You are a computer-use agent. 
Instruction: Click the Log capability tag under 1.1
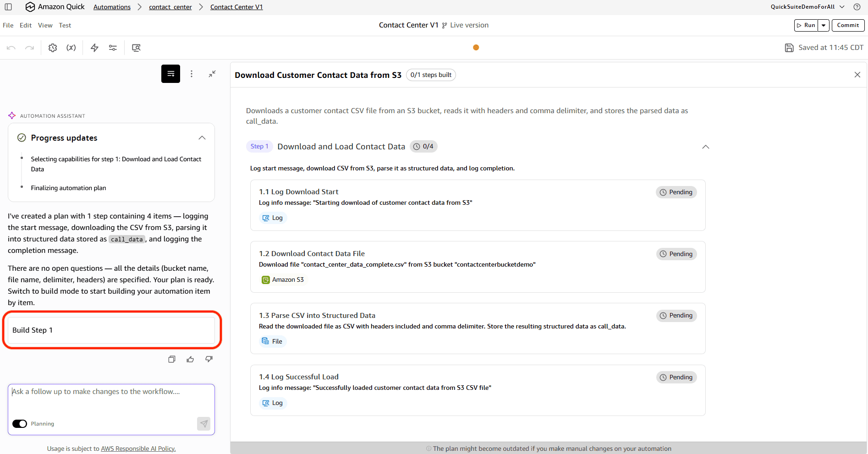point(273,218)
